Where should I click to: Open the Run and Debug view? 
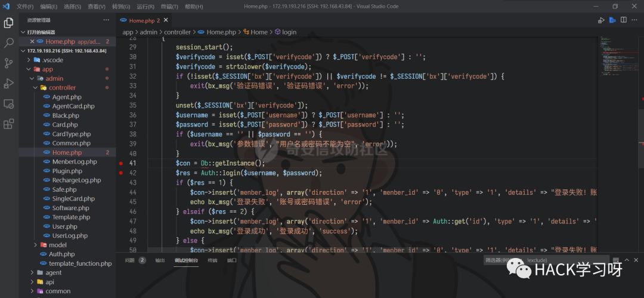click(9, 84)
